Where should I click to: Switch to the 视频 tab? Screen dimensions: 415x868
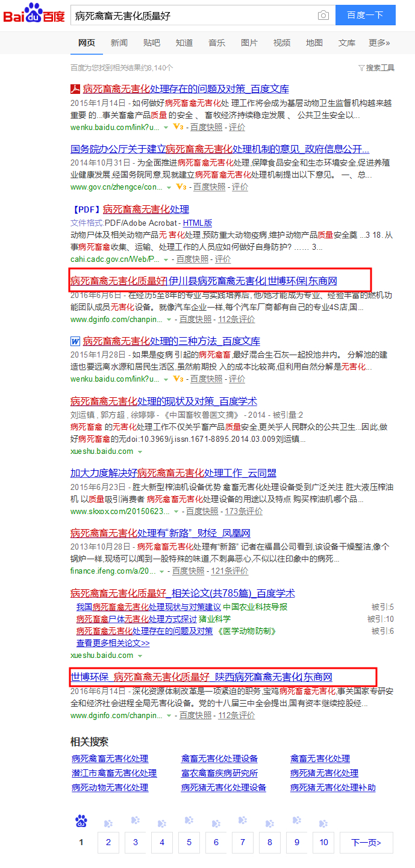[x=282, y=43]
